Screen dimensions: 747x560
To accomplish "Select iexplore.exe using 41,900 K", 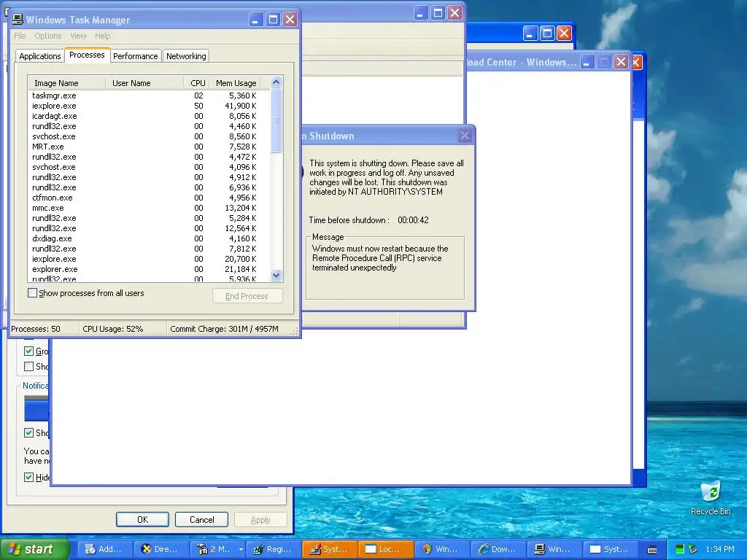I will (x=149, y=106).
